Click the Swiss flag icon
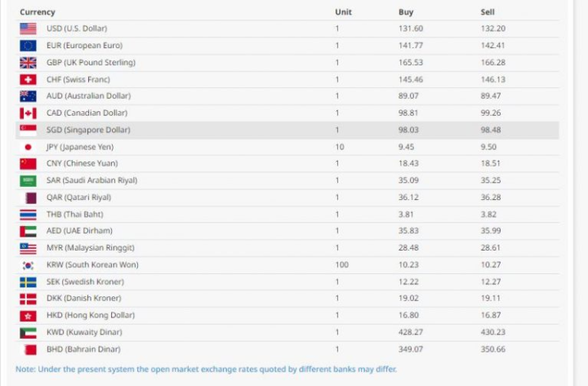The image size is (588, 386). point(28,80)
